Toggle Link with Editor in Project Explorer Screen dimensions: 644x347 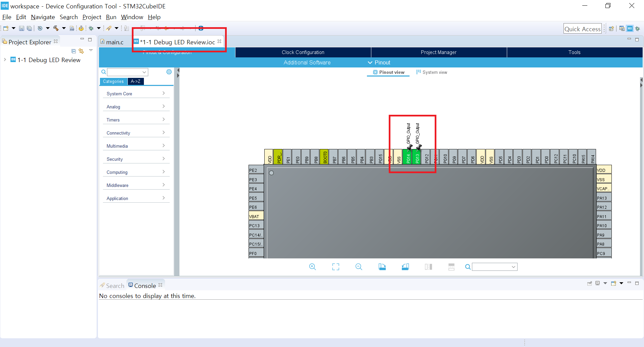point(81,51)
